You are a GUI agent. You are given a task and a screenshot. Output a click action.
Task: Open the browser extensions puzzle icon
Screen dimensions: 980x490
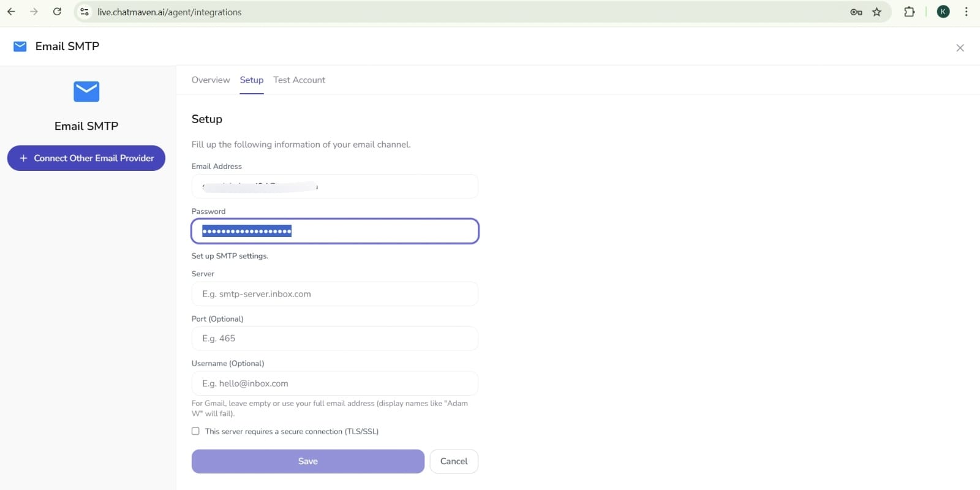tap(910, 12)
